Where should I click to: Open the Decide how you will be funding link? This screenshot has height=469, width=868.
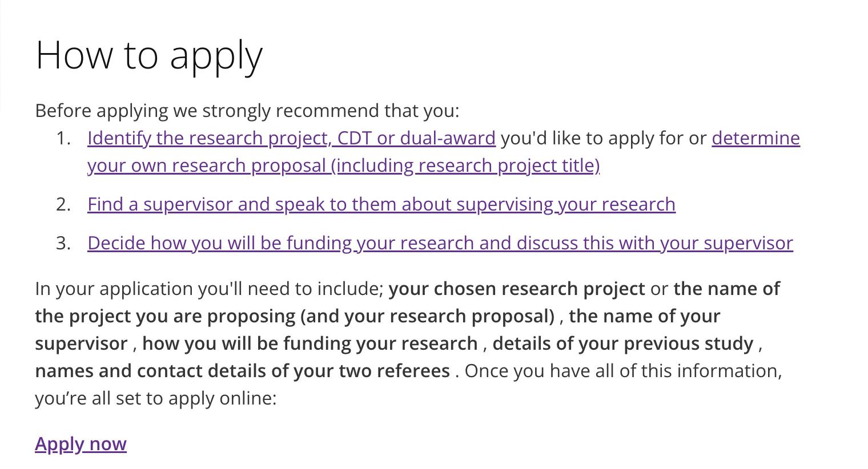click(440, 244)
